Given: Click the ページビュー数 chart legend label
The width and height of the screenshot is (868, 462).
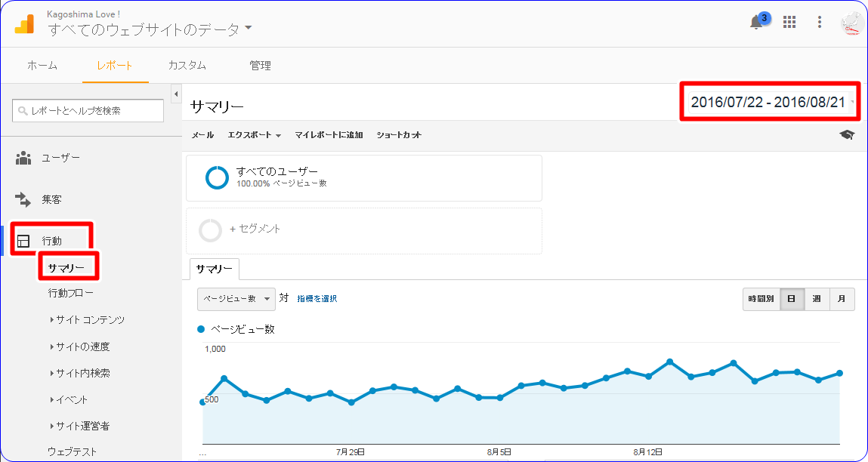Looking at the screenshot, I should click(x=243, y=329).
